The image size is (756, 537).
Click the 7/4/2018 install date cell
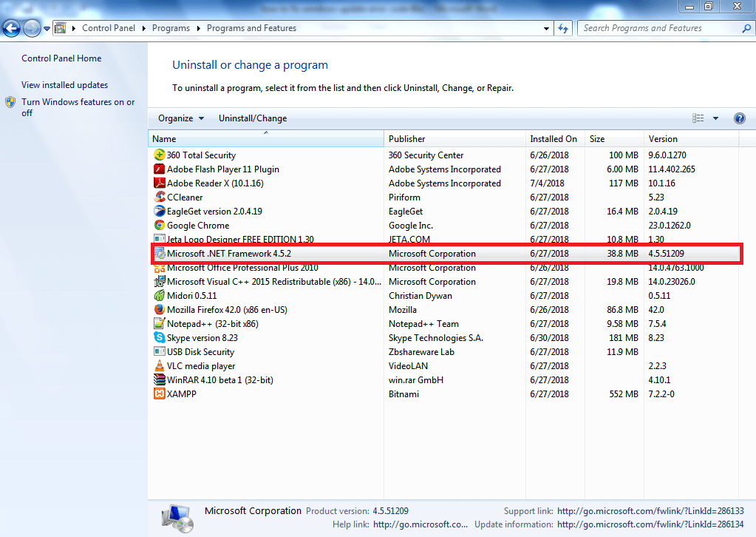click(547, 183)
